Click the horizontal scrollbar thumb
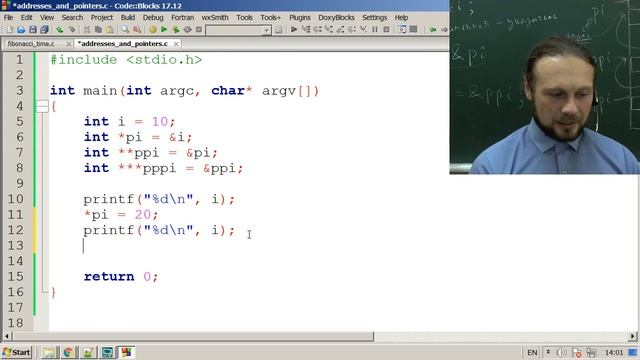Screen dimensions: 640x360 point(193,336)
